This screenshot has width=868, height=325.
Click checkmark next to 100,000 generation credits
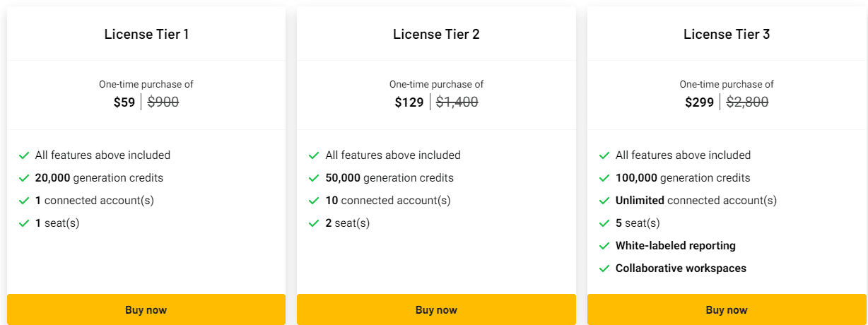click(604, 178)
